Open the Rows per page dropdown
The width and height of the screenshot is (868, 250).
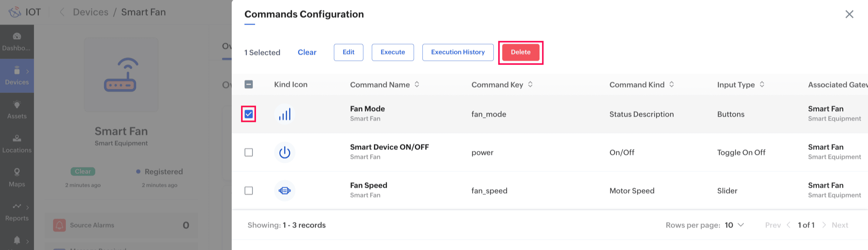click(x=735, y=225)
